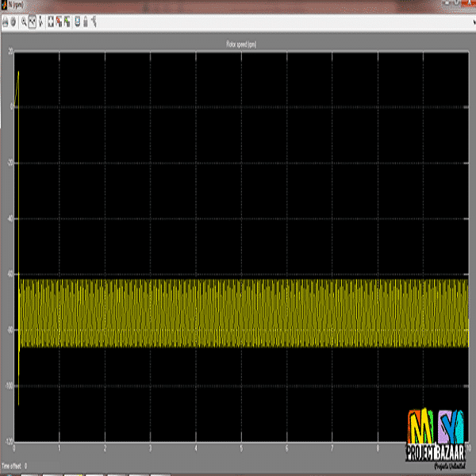Toggle the floating scope icon

[x=78, y=22]
